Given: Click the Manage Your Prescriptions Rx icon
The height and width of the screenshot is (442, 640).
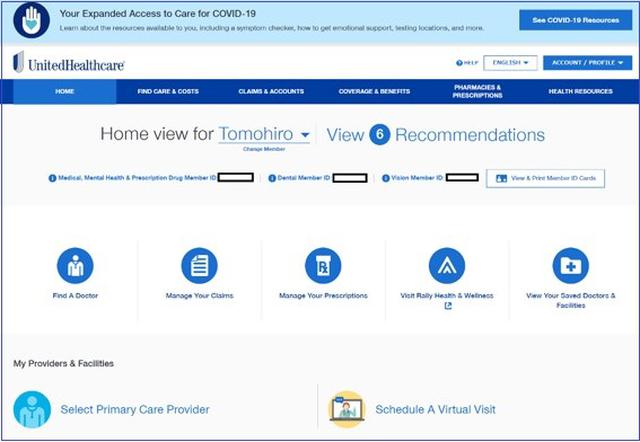Looking at the screenshot, I should 323,266.
